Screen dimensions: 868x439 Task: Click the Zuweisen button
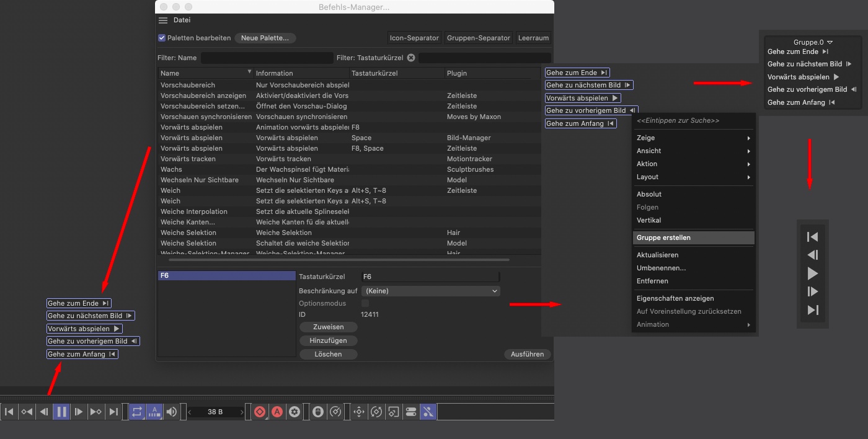pos(328,327)
